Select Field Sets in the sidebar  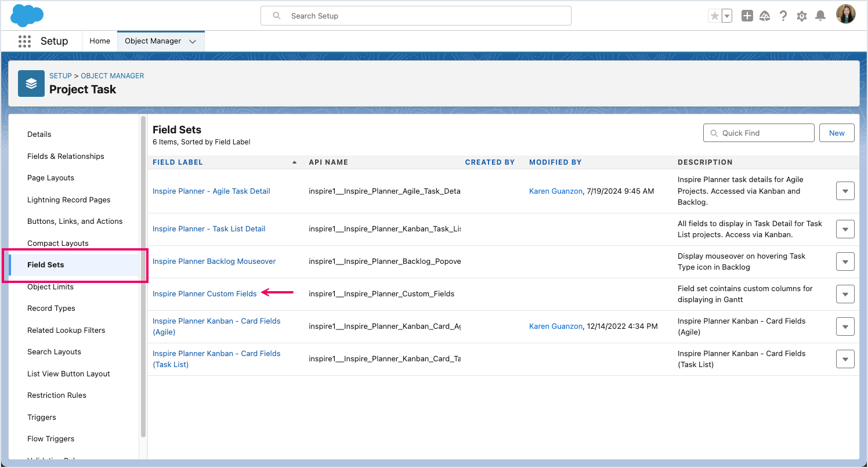(x=74, y=264)
